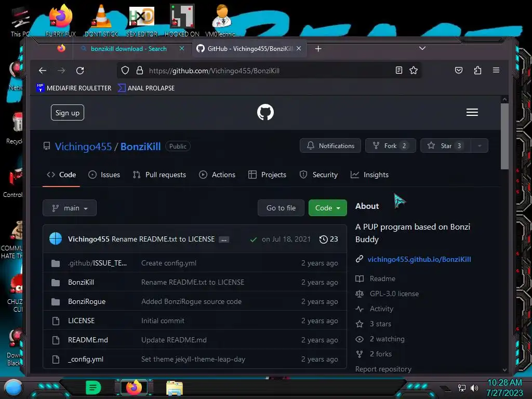Click the Vichingo455 avatar in commit row
This screenshot has width=532, height=399.
click(56, 238)
